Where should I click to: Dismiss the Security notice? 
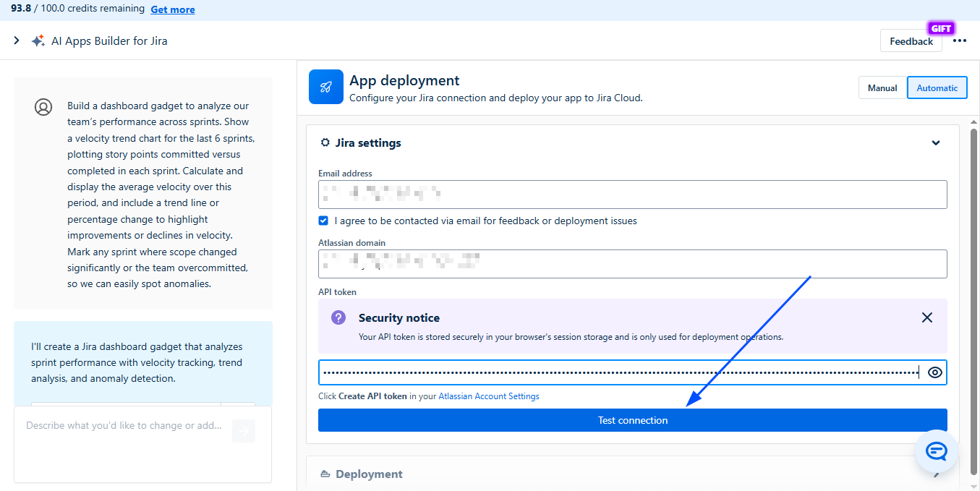pos(926,317)
